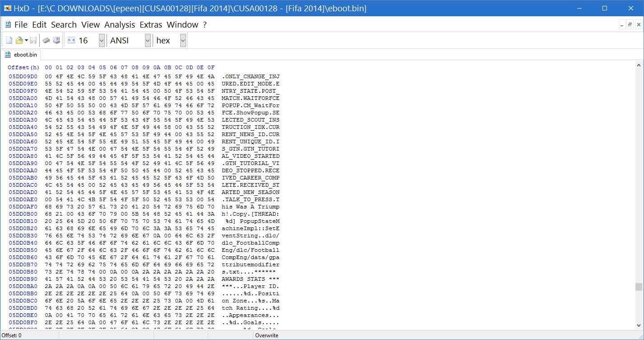Screen dimensions: 644x340
Task: Open the View menu
Action: pyautogui.click(x=91, y=25)
